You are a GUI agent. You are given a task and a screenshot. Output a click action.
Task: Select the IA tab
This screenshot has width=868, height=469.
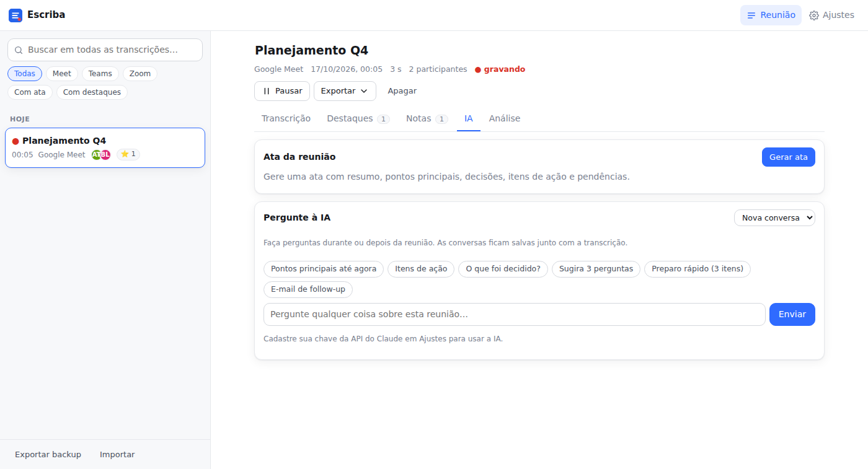[x=469, y=118]
